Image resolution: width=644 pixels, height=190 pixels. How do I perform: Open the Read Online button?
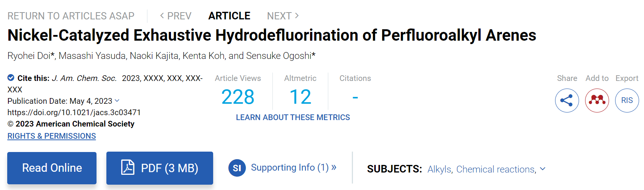pyautogui.click(x=52, y=168)
